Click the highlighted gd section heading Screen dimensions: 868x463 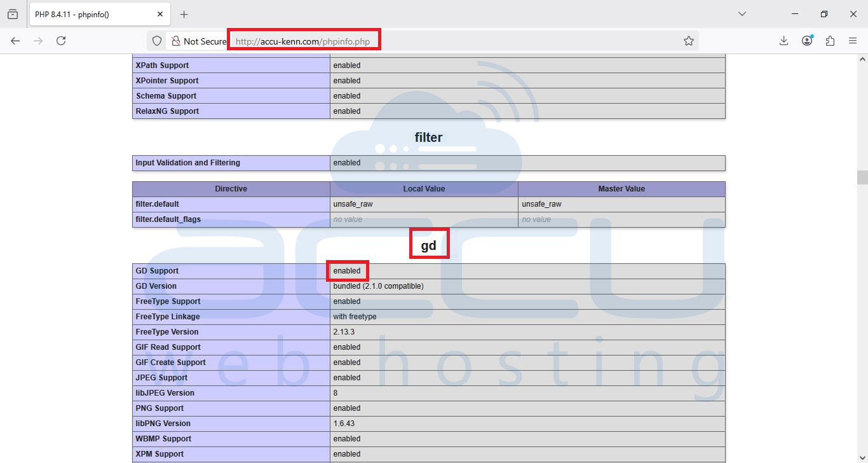pos(430,243)
